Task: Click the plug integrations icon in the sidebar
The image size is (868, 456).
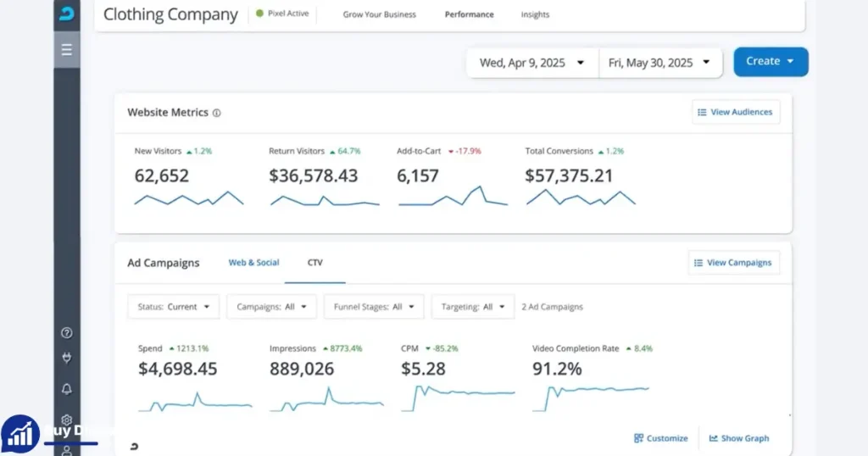Action: tap(66, 358)
